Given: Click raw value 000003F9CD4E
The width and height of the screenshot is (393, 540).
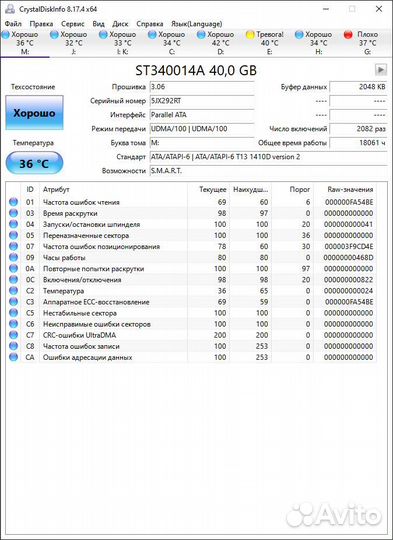Looking at the screenshot, I should pyautogui.click(x=349, y=246).
